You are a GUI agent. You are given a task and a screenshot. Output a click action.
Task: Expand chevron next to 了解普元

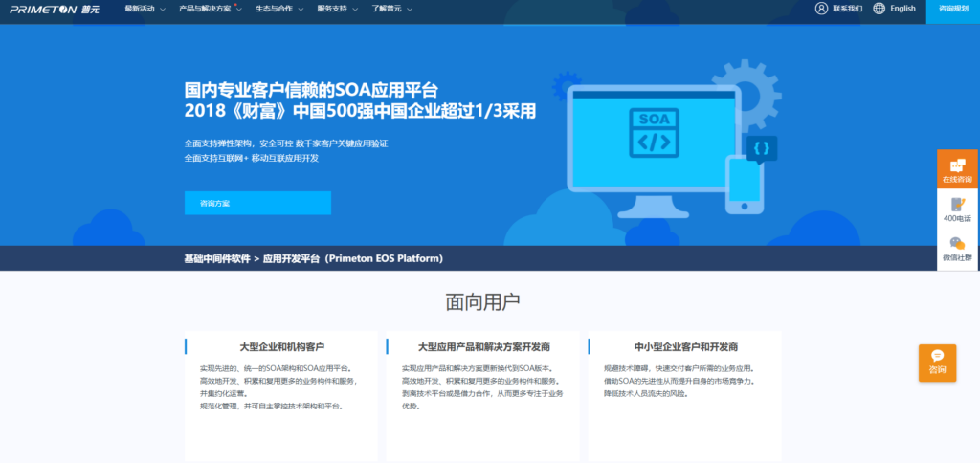coord(410,10)
